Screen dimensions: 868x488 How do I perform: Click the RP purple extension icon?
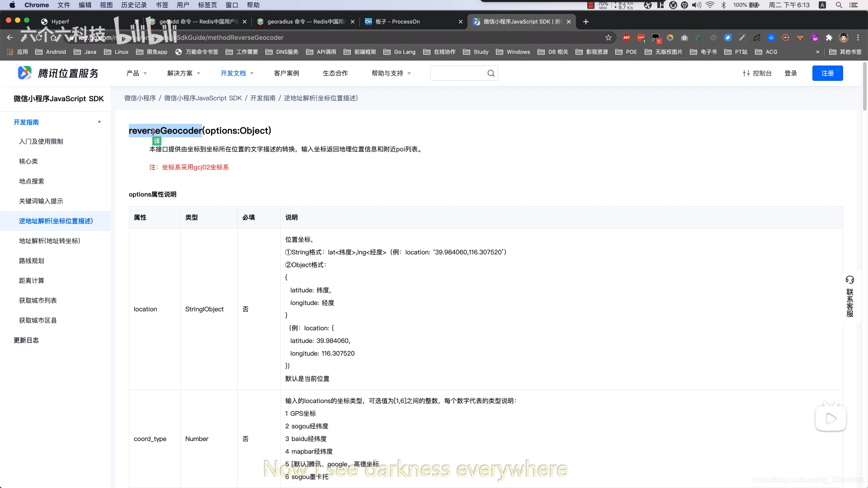(x=815, y=38)
